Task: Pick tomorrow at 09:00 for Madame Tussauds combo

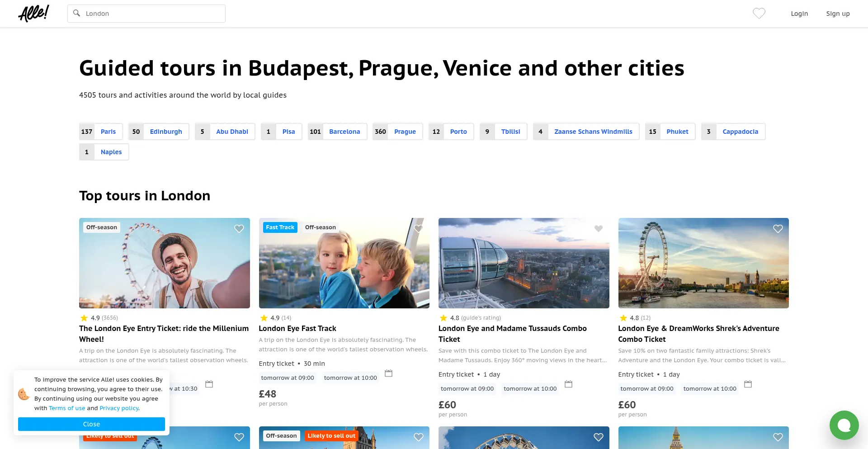Action: [467, 388]
